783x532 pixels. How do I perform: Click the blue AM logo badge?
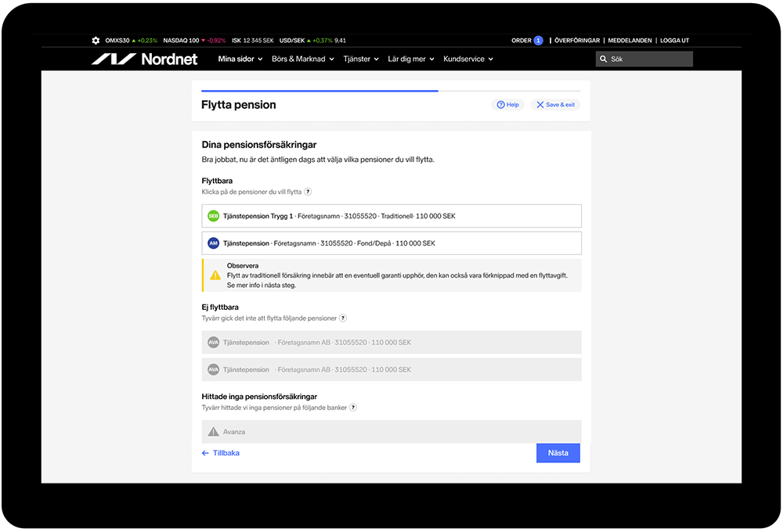[x=213, y=243]
